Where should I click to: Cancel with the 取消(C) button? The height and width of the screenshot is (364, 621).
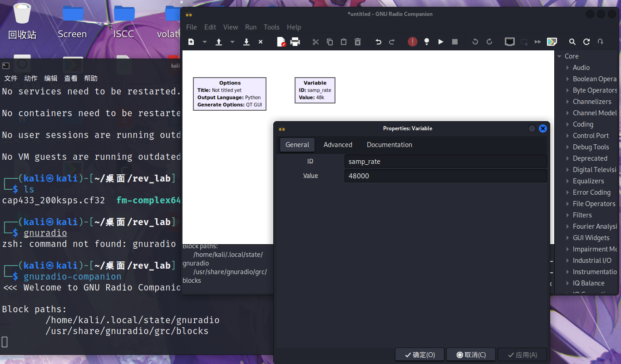[x=471, y=355]
